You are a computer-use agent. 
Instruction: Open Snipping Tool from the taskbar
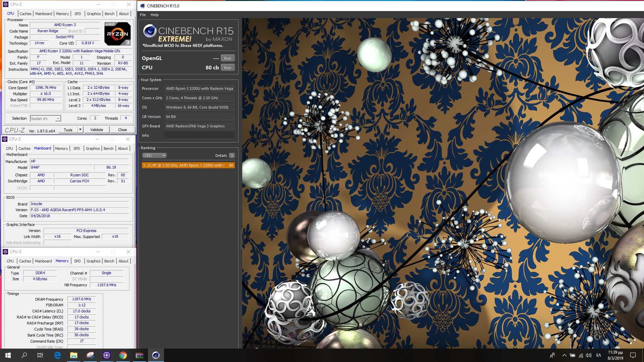90,355
